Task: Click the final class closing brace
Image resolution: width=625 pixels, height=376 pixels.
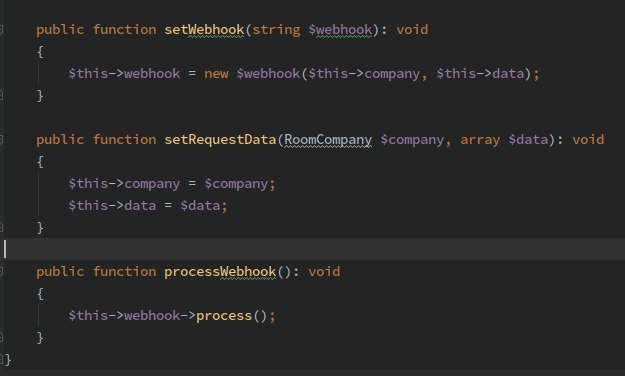Action: pyautogui.click(x=8, y=360)
